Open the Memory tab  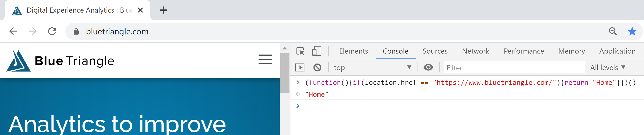click(571, 51)
